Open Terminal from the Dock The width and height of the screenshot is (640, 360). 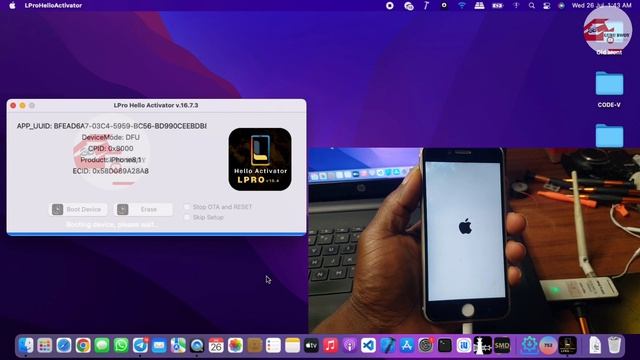click(444, 345)
